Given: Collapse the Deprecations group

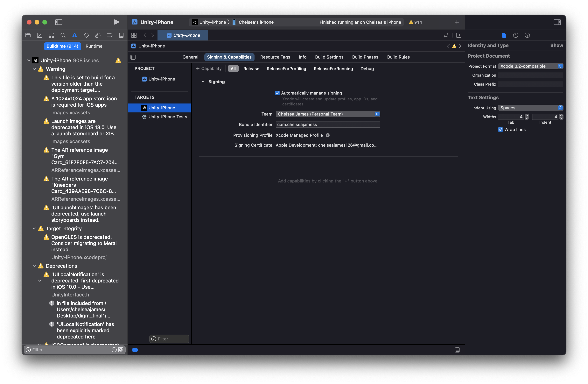Looking at the screenshot, I should click(x=34, y=266).
